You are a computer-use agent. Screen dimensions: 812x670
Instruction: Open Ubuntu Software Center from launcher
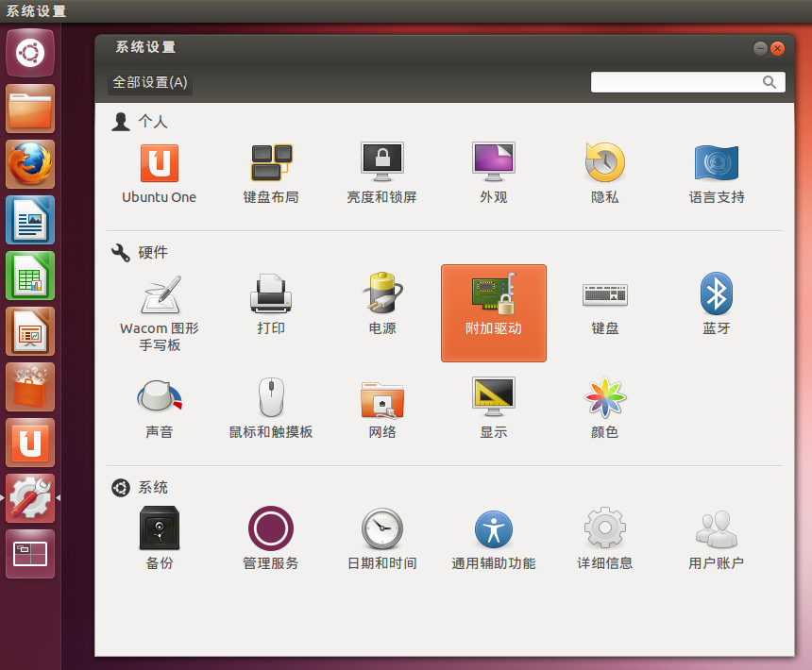[30, 387]
